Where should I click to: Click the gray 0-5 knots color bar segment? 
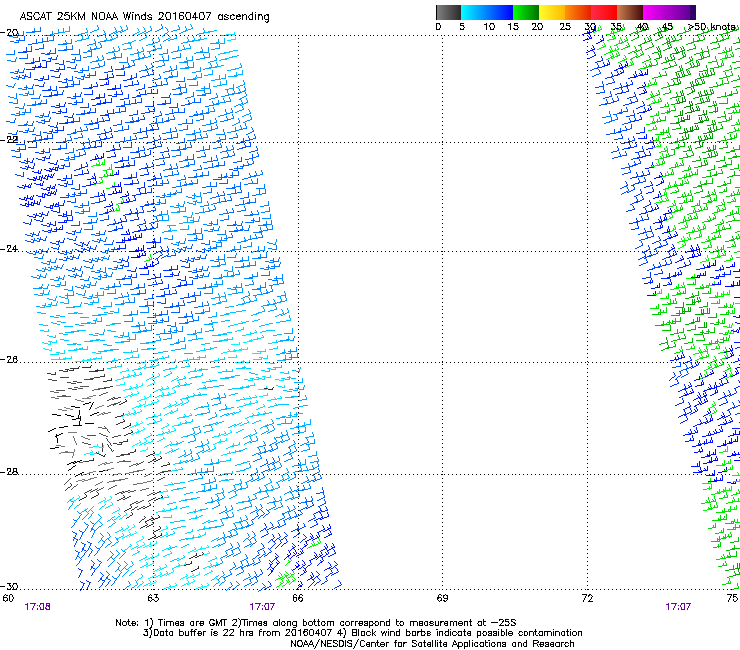(448, 12)
